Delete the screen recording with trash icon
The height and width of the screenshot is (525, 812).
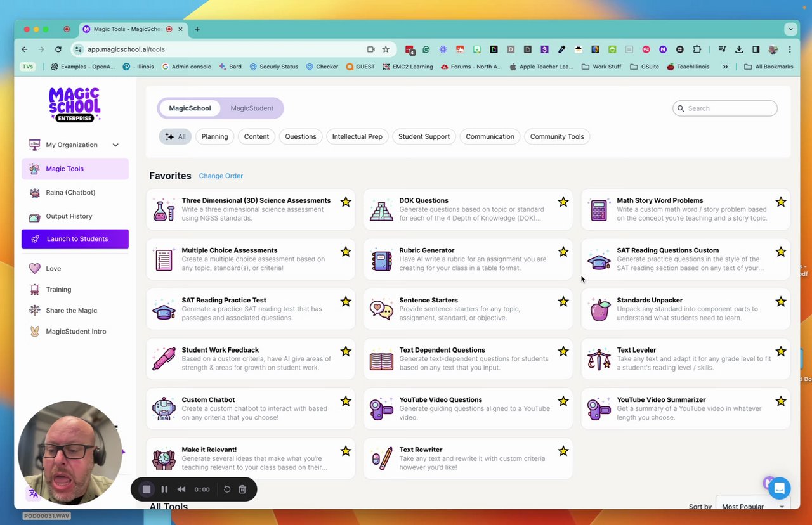coord(242,489)
